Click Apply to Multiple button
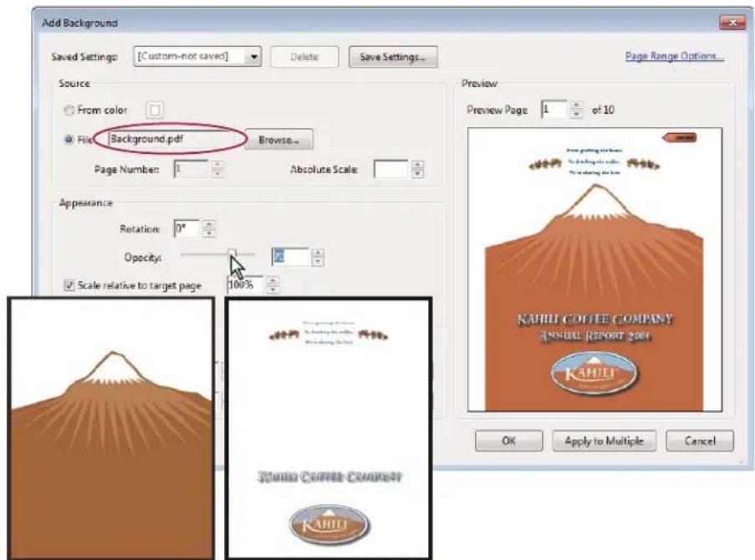Screen dimensions: 755x560 pyautogui.click(x=604, y=440)
